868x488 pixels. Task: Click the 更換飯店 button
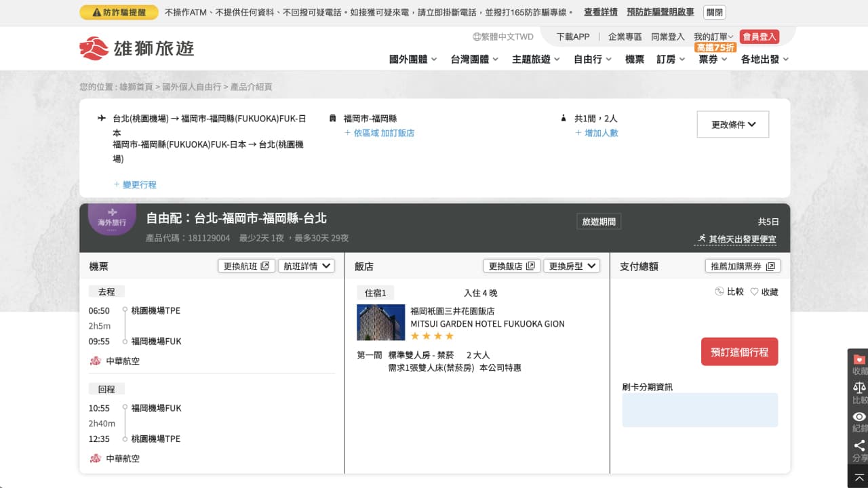512,266
